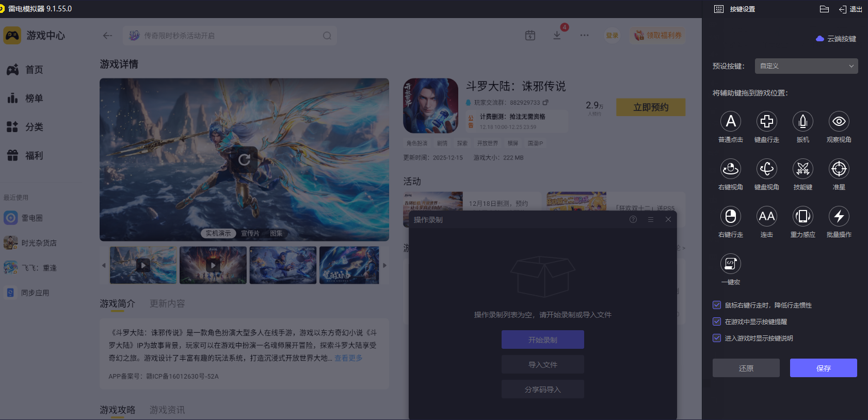Viewport: 868px width, 420px height.
Task: Open the 操作录制 dialog menu icon
Action: (x=651, y=219)
